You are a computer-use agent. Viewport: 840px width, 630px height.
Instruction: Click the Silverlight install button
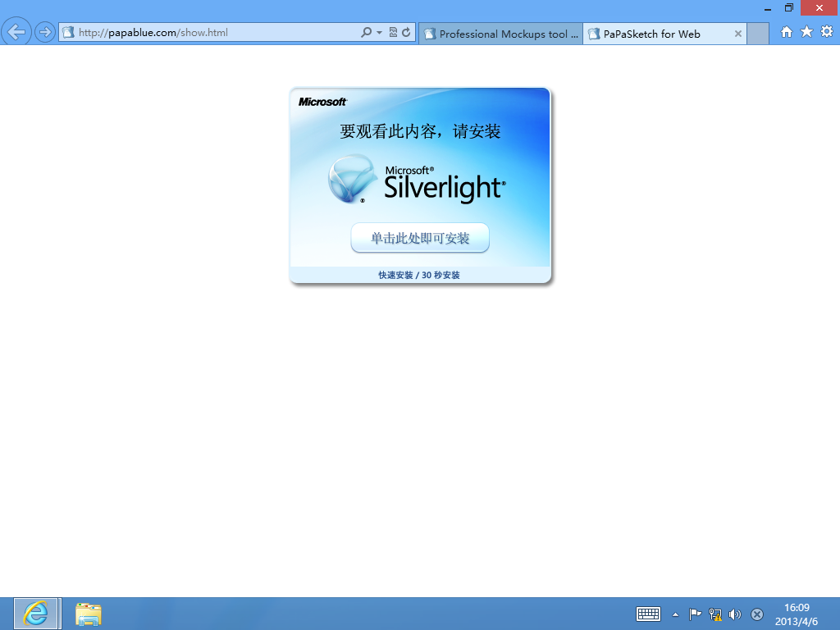tap(420, 238)
